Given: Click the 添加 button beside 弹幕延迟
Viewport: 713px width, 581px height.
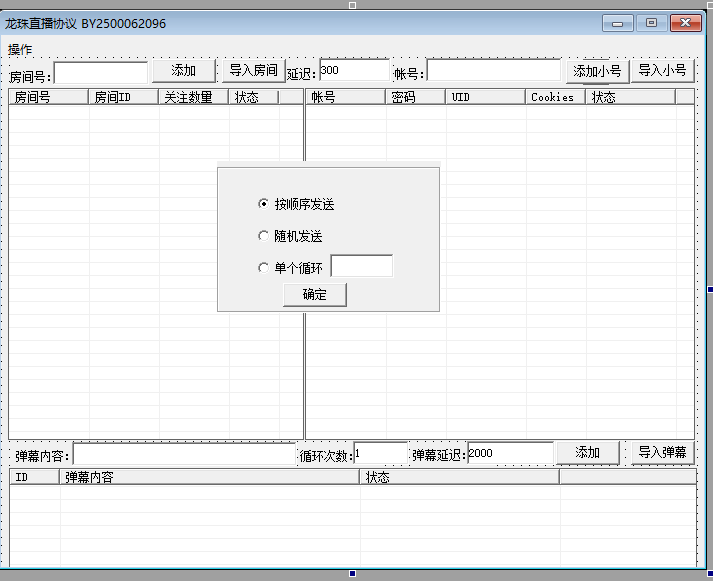Looking at the screenshot, I should pos(587,453).
